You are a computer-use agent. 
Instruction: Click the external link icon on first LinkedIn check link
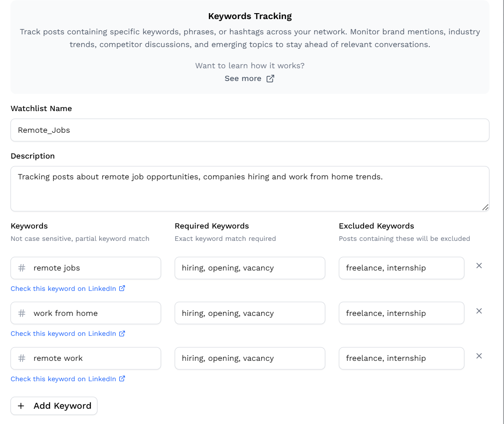point(122,288)
